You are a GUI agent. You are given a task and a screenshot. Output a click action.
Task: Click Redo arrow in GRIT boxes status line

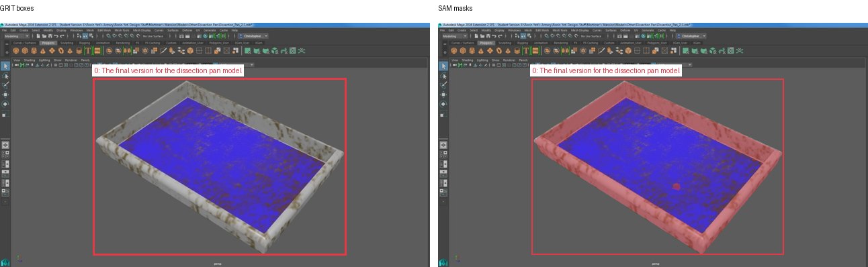tap(62, 36)
